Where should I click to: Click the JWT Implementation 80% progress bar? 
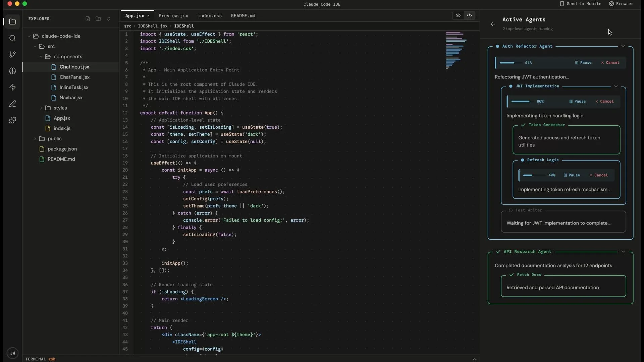[x=520, y=102]
